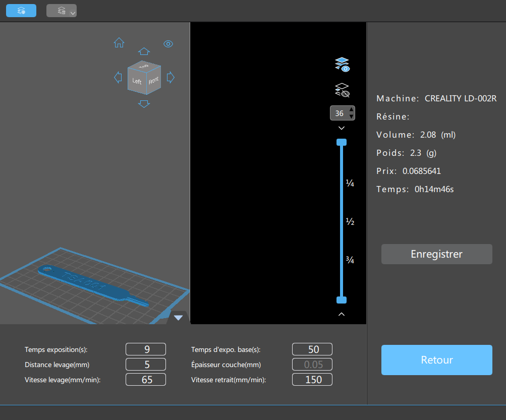The image size is (506, 420).
Task: Rotate view with the down arrow
Action: click(x=144, y=104)
